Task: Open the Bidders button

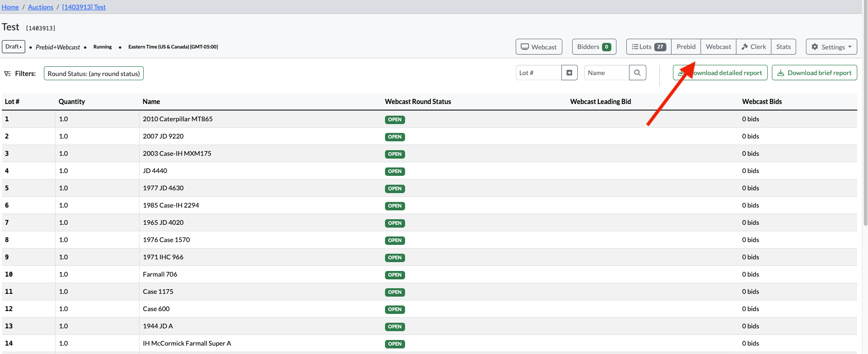Action: tap(594, 47)
